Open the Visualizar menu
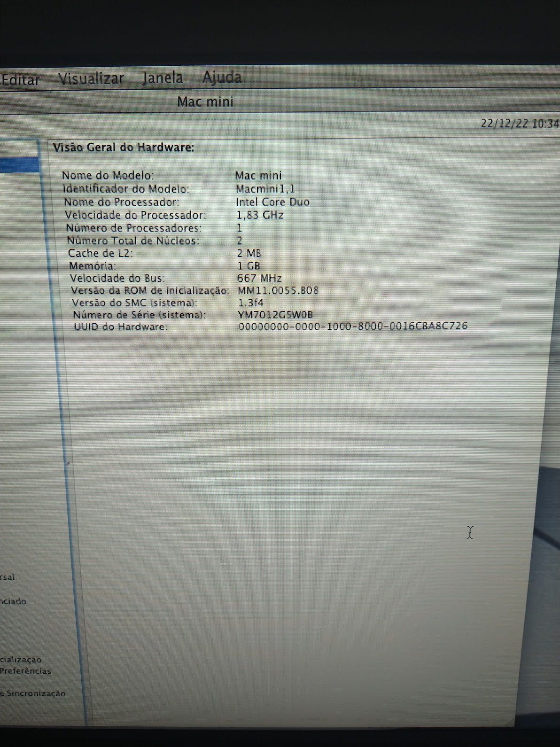The width and height of the screenshot is (560, 747). pyautogui.click(x=91, y=78)
